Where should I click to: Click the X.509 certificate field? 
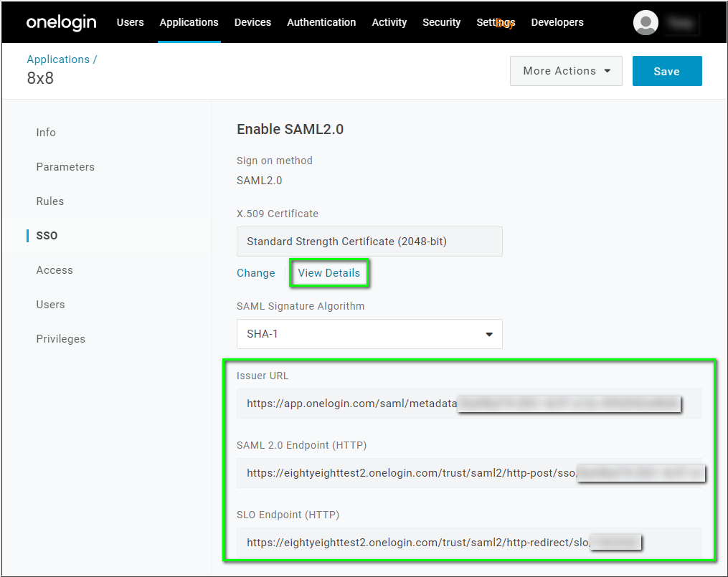(x=369, y=241)
